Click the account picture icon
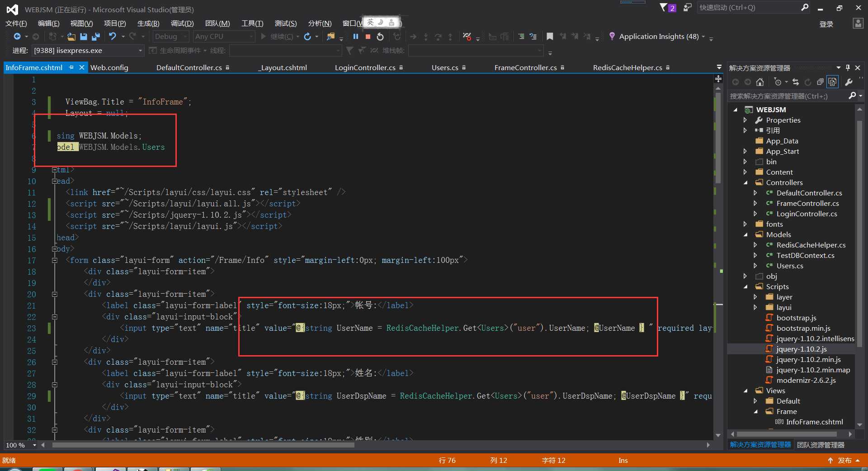Image resolution: width=868 pixels, height=471 pixels. [858, 24]
